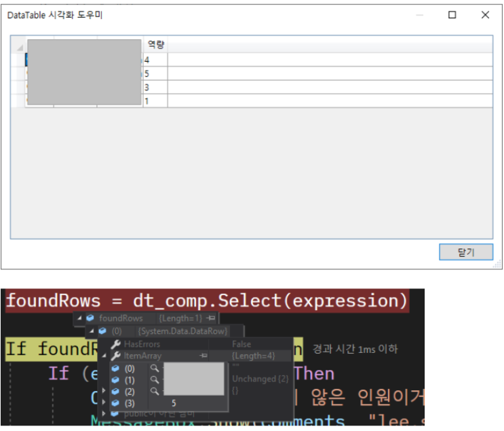Open visualizer magnifier for ItemArray (0)
The width and height of the screenshot is (504, 431).
[155, 369]
